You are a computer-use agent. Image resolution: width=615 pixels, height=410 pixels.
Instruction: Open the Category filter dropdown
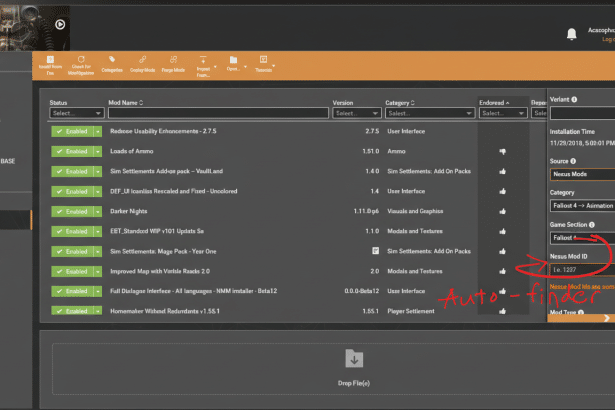point(430,113)
